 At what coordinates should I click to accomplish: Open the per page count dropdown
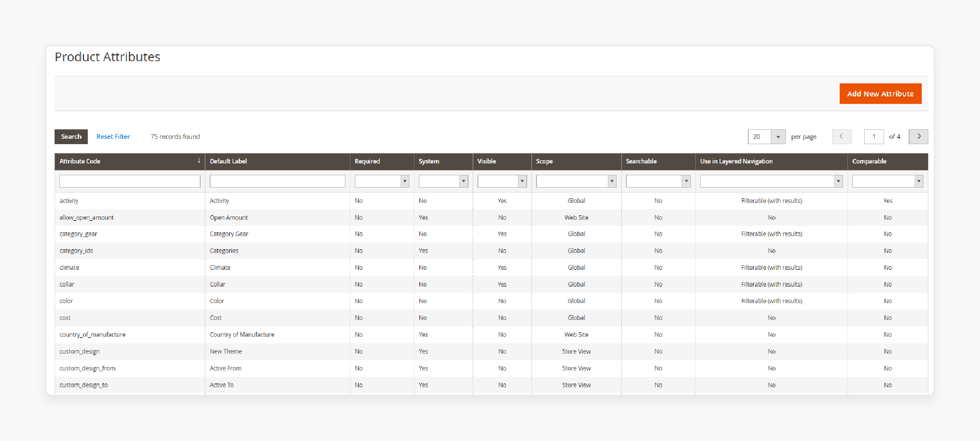(767, 136)
